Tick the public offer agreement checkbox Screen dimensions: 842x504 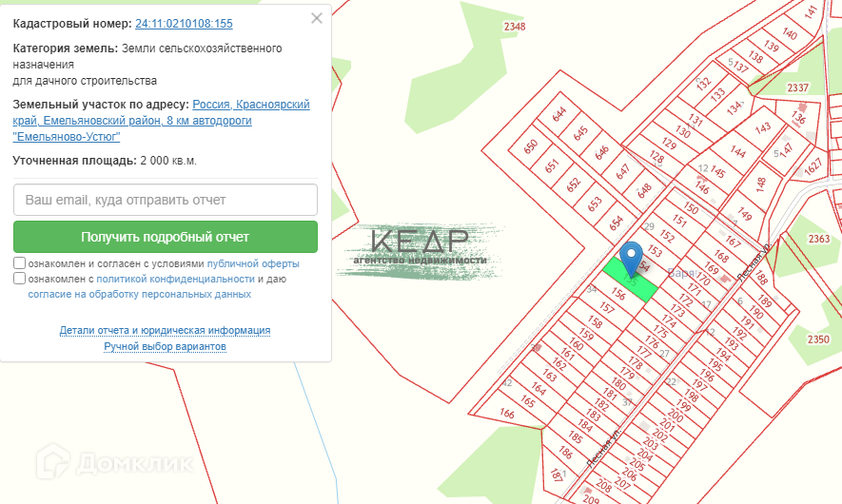19,263
